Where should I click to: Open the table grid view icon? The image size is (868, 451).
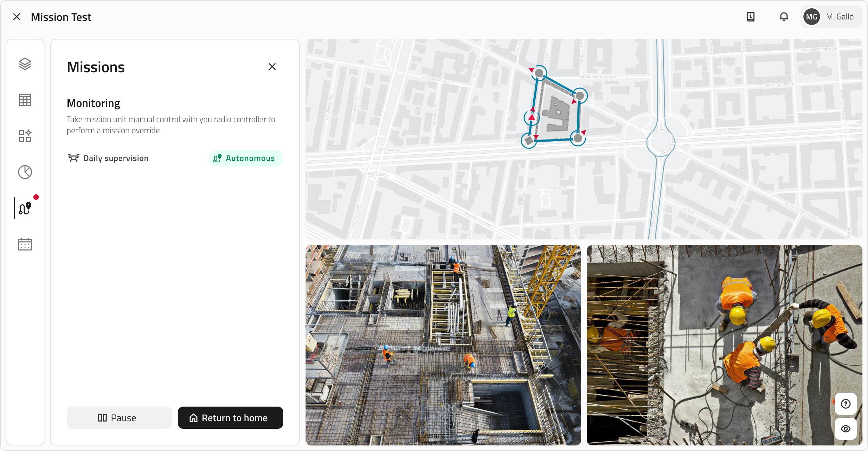25,100
